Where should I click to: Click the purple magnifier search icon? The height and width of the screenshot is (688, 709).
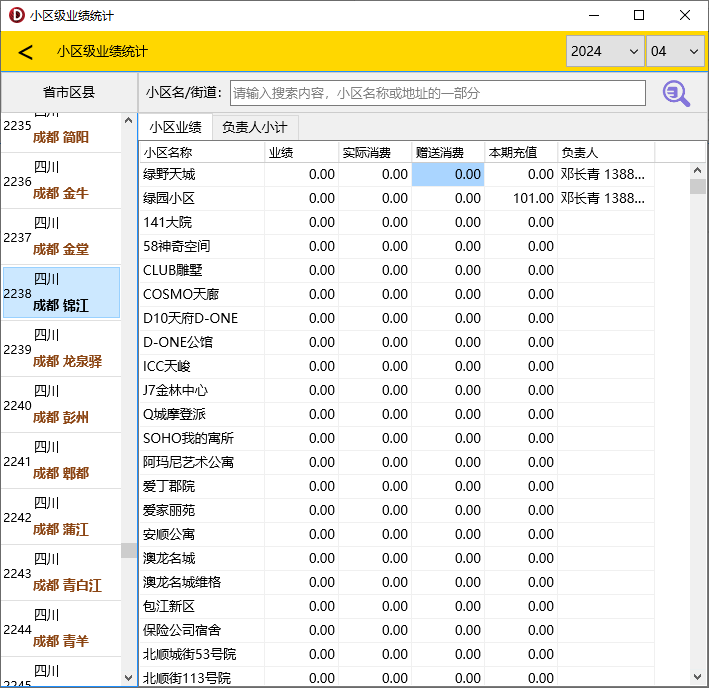[676, 93]
